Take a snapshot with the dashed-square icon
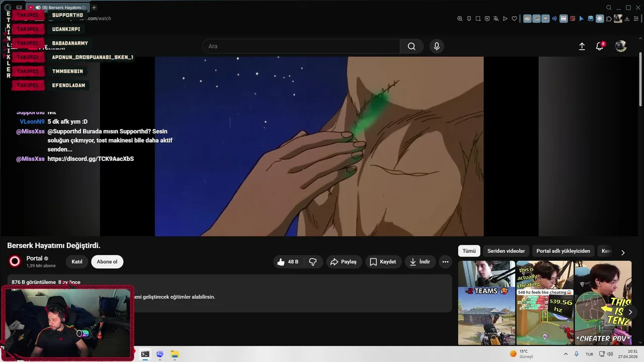The image size is (644, 362). 478,19
